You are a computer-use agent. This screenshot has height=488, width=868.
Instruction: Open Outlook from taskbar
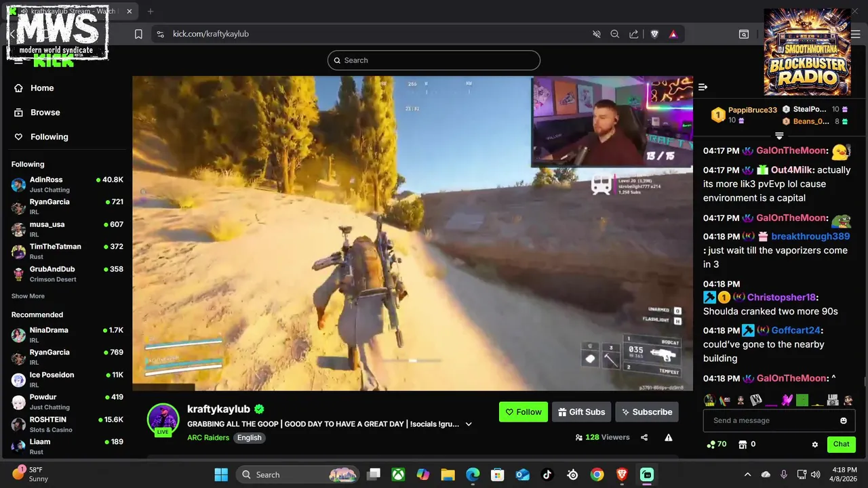522,474
